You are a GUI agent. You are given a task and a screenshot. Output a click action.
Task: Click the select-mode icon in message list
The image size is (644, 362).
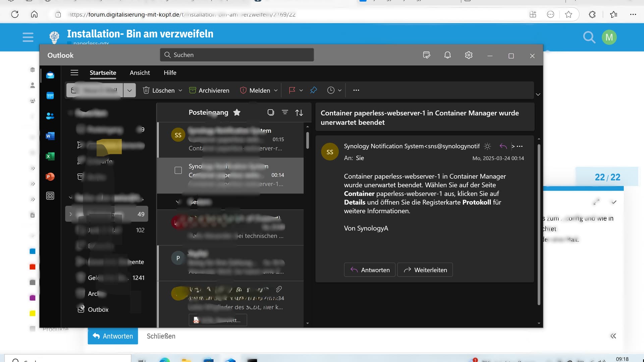coord(271,112)
